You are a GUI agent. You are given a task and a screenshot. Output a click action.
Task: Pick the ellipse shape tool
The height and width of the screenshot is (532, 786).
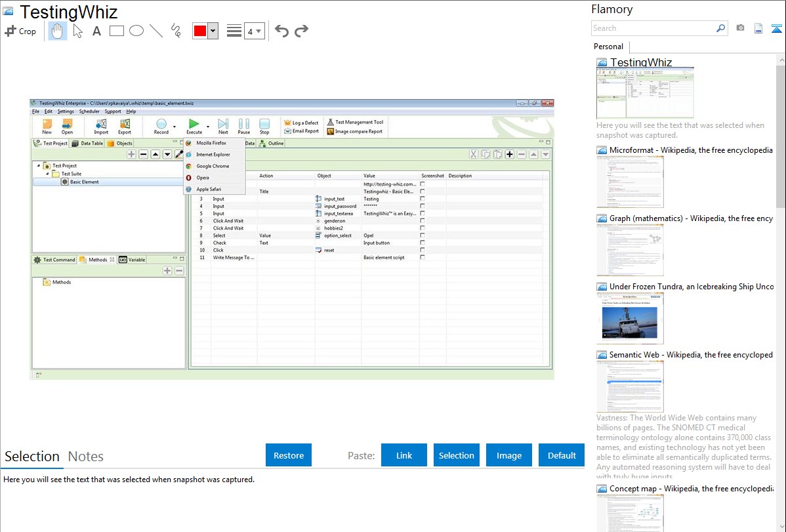click(136, 31)
